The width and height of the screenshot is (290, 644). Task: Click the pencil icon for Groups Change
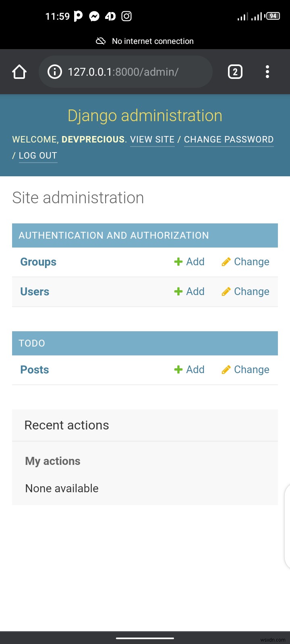tap(226, 262)
